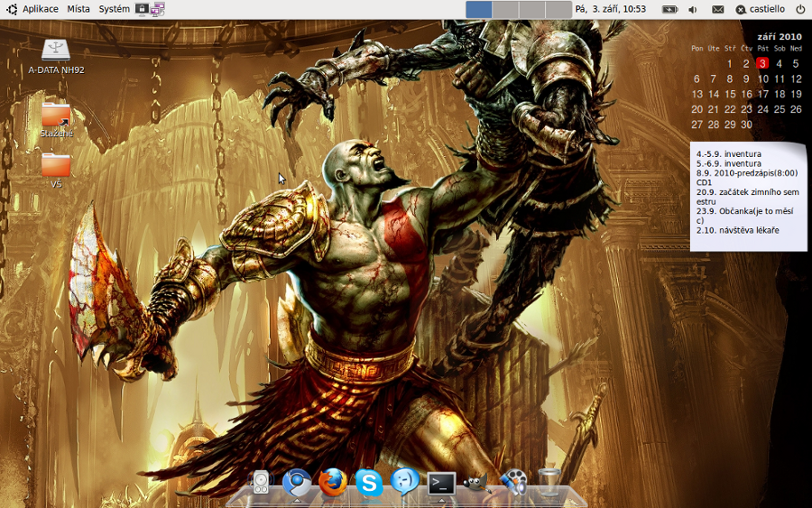
Task: Open the Místa menu
Action: point(78,9)
